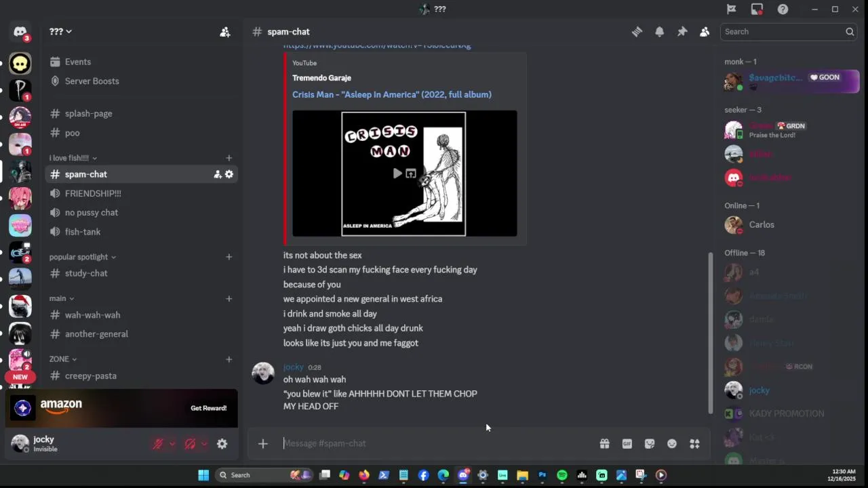Viewport: 868px width, 488px height.
Task: Switch to the splash-page channel
Action: click(141, 113)
